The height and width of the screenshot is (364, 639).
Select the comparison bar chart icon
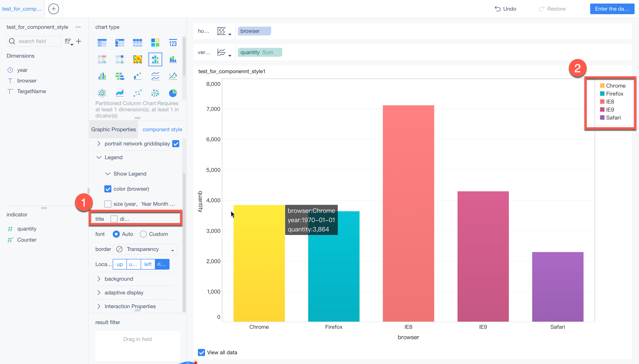pos(120,76)
